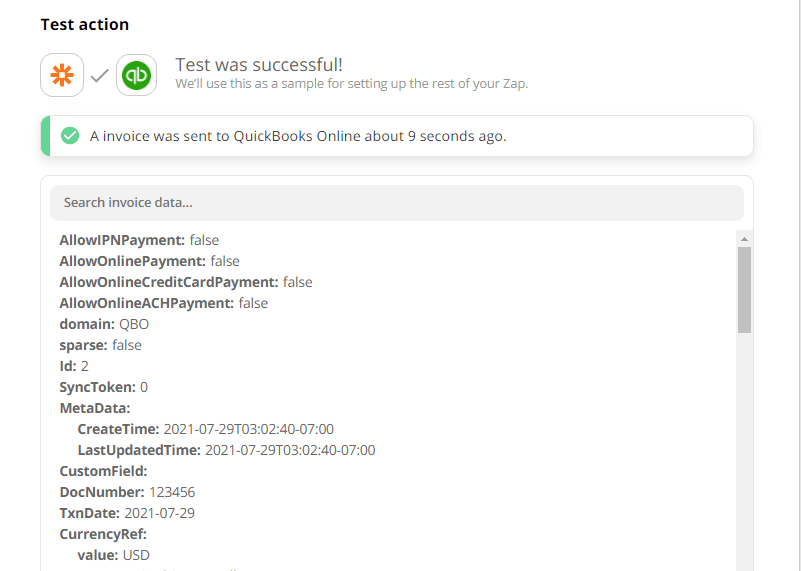Image resolution: width=801 pixels, height=571 pixels.
Task: Select the LastUpdatedTime row
Action: (x=226, y=450)
